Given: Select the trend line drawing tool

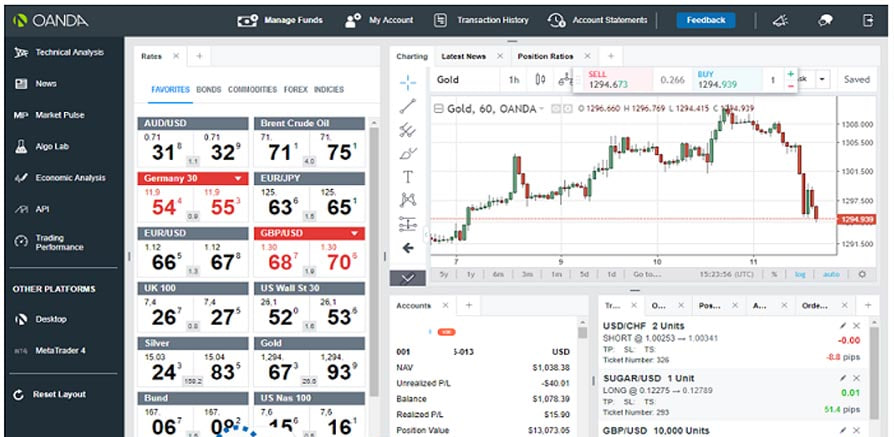Looking at the screenshot, I should (408, 106).
